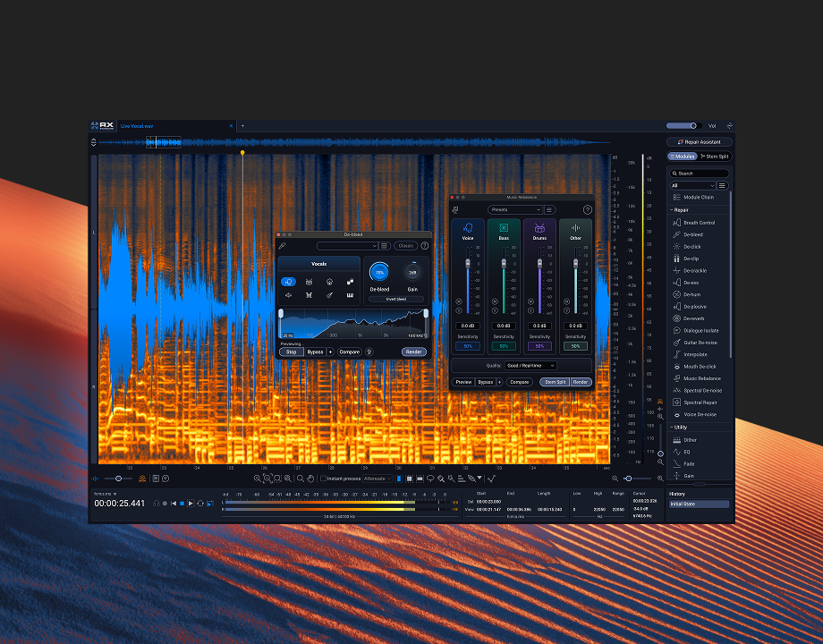This screenshot has height=644, width=823.
Task: Click Stem Split in Music Rebalance
Action: pos(555,382)
